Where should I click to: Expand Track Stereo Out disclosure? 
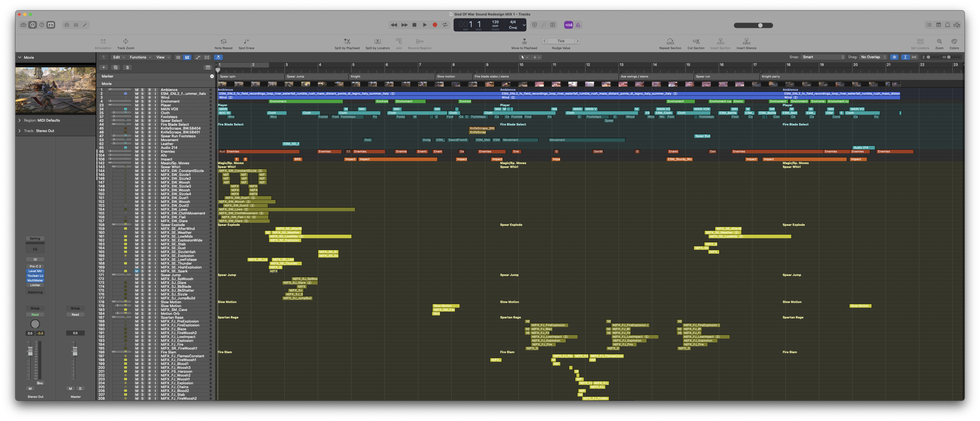(x=20, y=131)
